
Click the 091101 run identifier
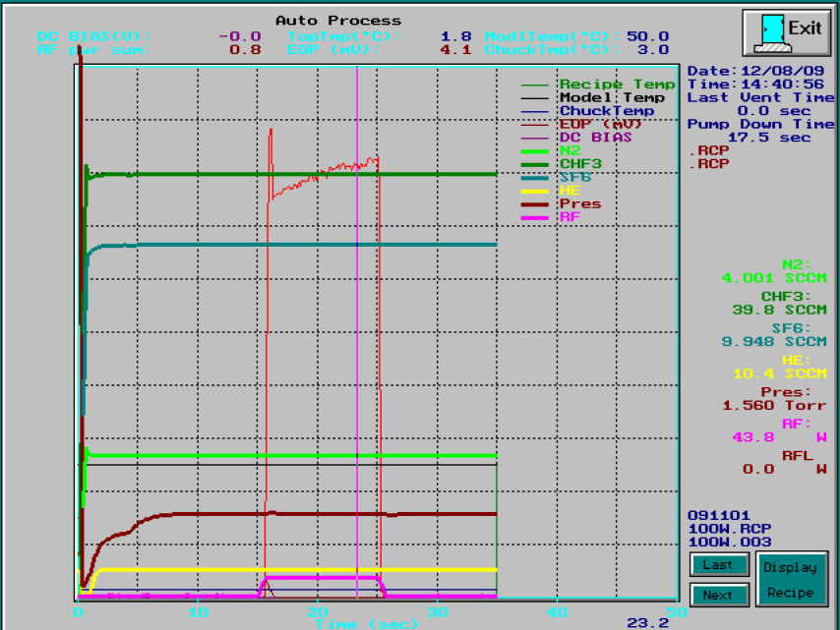tap(718, 515)
